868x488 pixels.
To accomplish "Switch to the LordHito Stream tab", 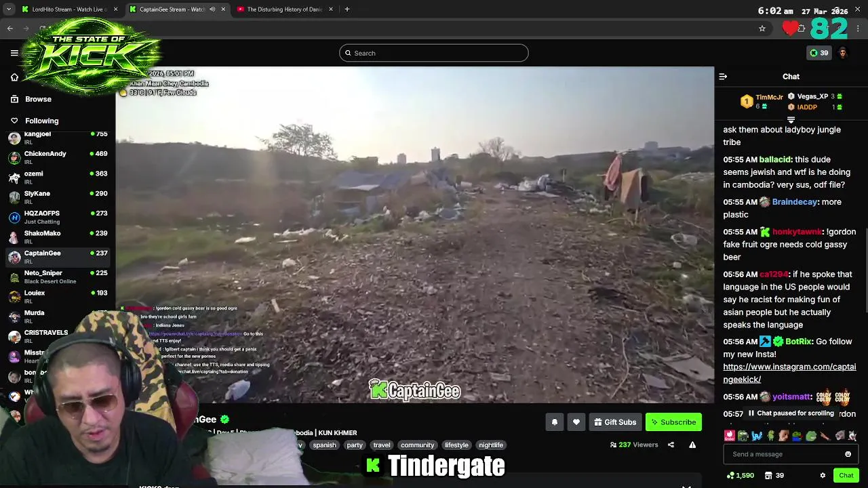I will pyautogui.click(x=68, y=9).
